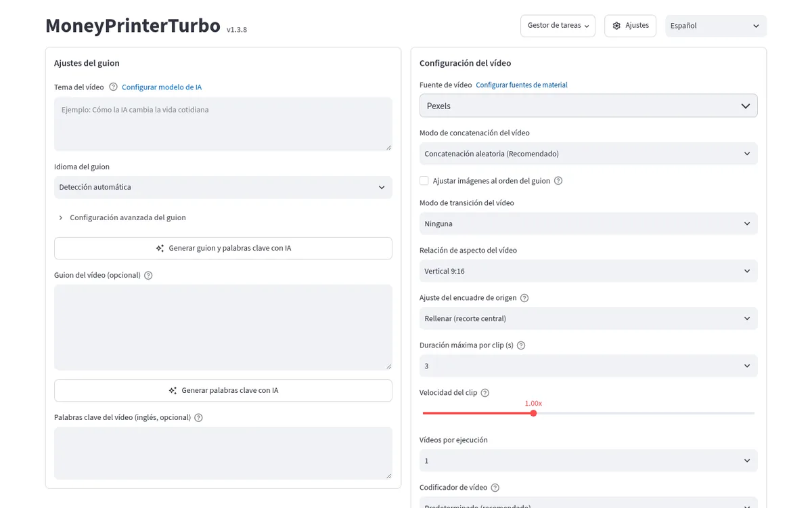Screen dimensions: 812x508
Task: Click the Velocidad del clip slider handle
Action: tap(533, 413)
